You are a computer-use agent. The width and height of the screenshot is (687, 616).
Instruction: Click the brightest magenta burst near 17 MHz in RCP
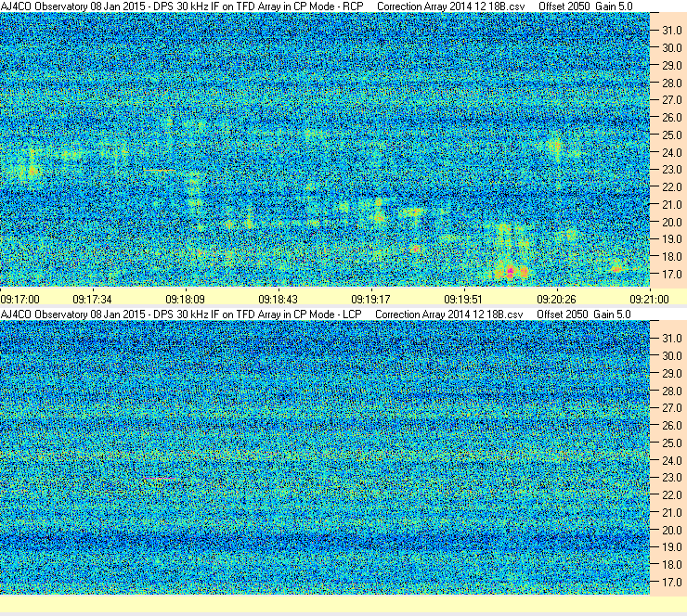(x=510, y=272)
